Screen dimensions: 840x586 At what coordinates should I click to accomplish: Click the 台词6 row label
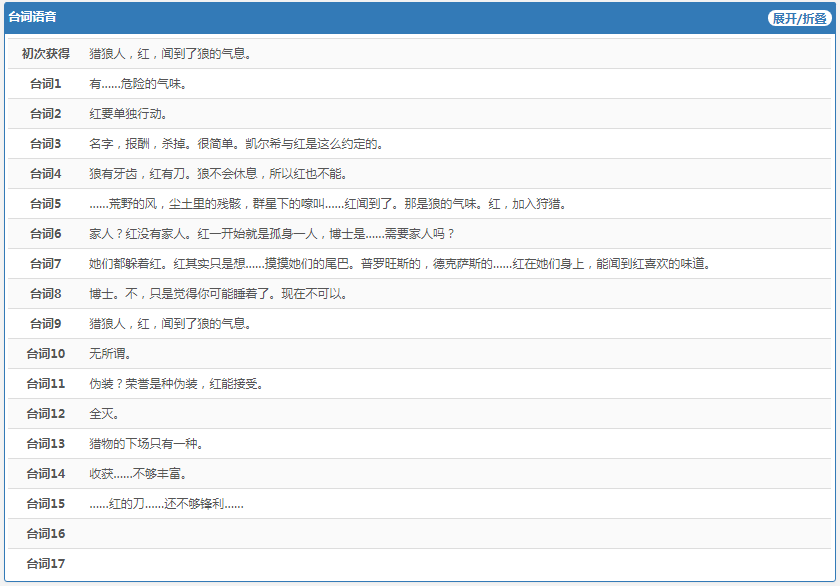pyautogui.click(x=46, y=234)
